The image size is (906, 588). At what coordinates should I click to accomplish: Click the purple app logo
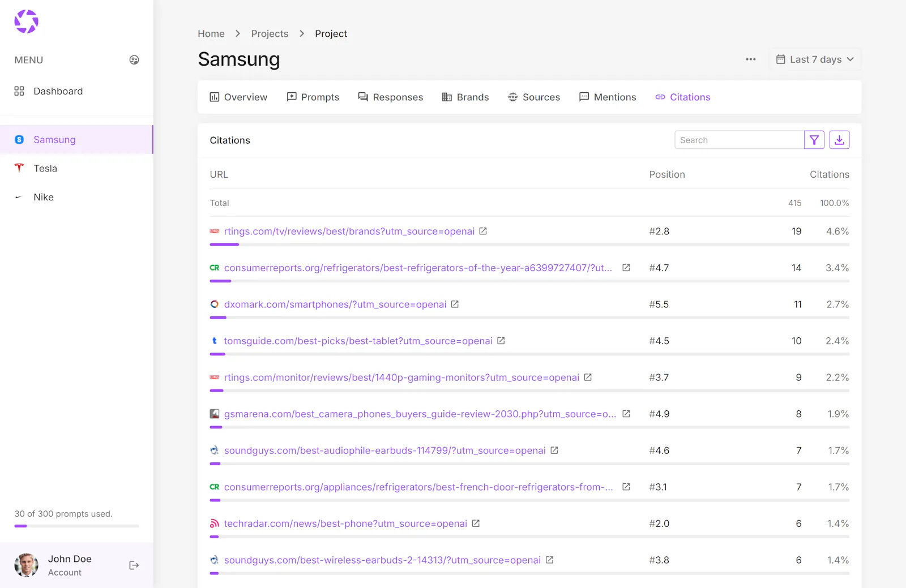pyautogui.click(x=26, y=22)
